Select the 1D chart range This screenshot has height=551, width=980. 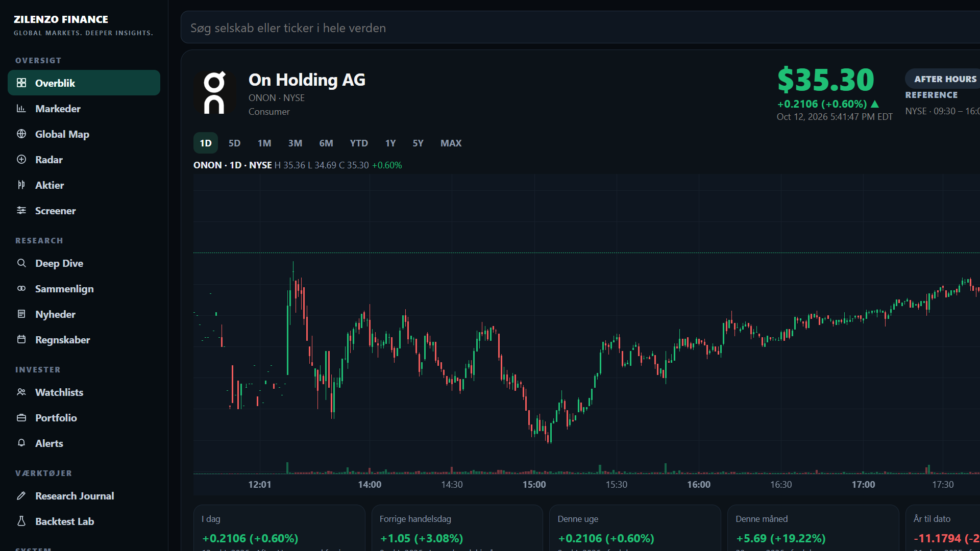[206, 143]
